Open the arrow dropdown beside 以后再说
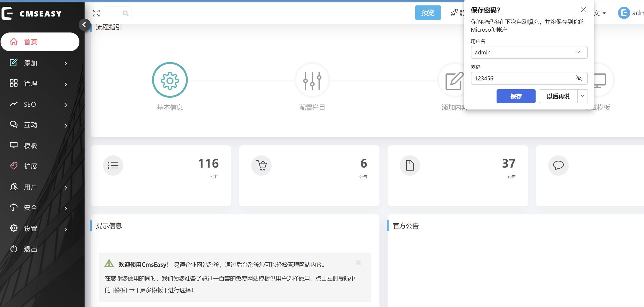 pos(583,96)
